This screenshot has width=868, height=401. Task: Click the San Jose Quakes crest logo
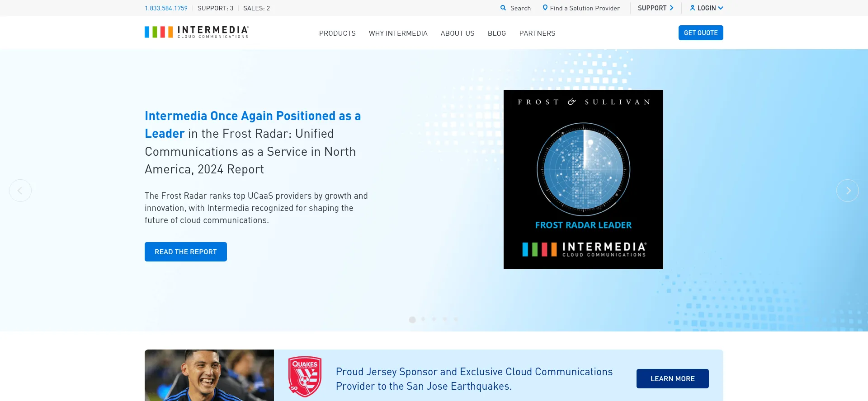[x=305, y=377]
